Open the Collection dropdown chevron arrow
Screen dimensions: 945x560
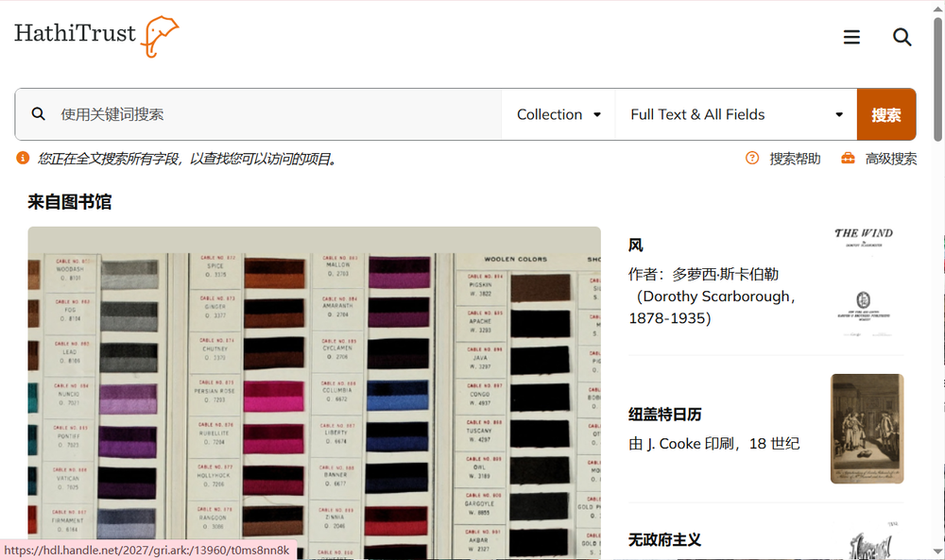(597, 114)
